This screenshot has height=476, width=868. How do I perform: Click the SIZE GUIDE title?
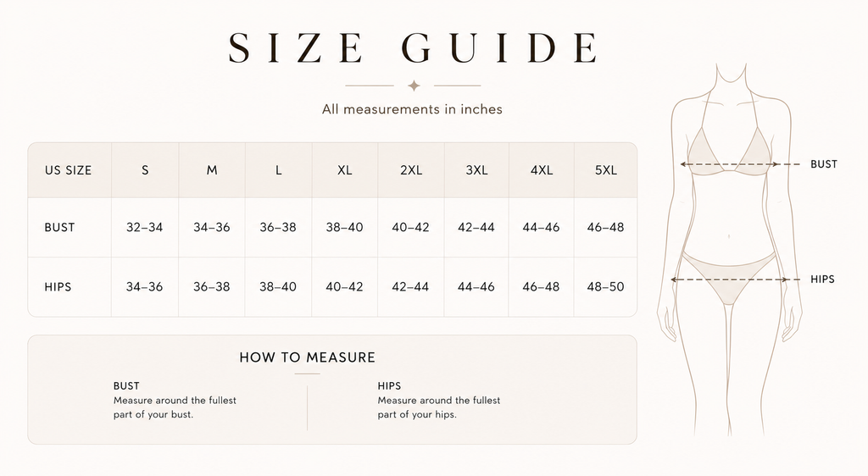tap(414, 47)
